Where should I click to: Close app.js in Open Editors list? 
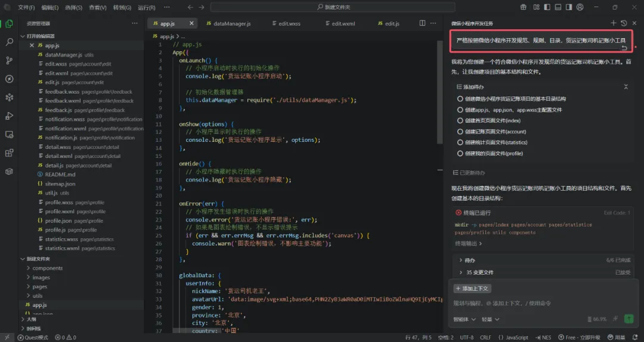click(x=32, y=45)
